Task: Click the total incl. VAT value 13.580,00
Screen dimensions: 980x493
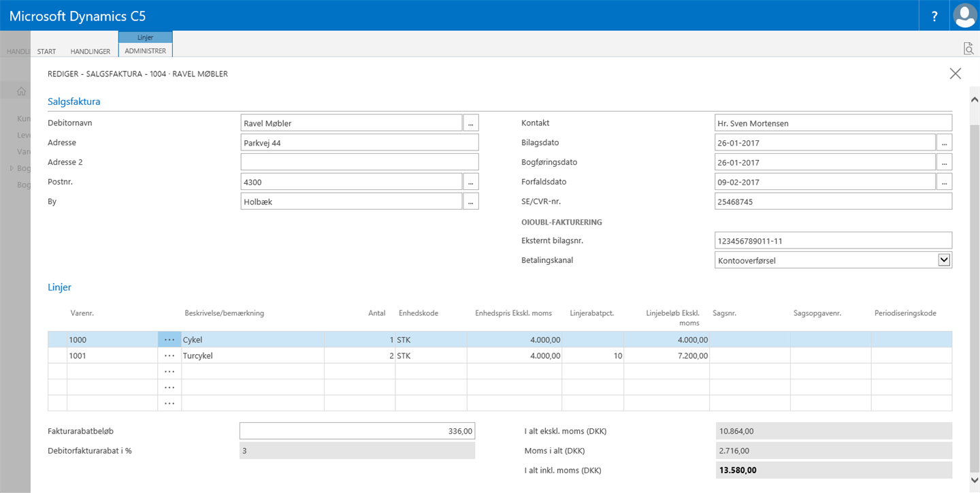Action: [x=834, y=470]
